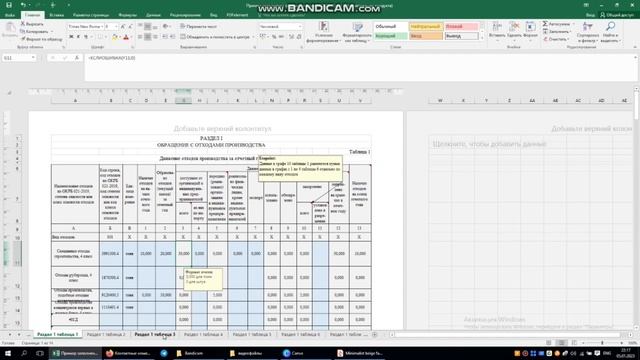Screen dimensions: 640x360
Task: Open Сортировка и фильтр
Action: pyautogui.click(x=588, y=32)
